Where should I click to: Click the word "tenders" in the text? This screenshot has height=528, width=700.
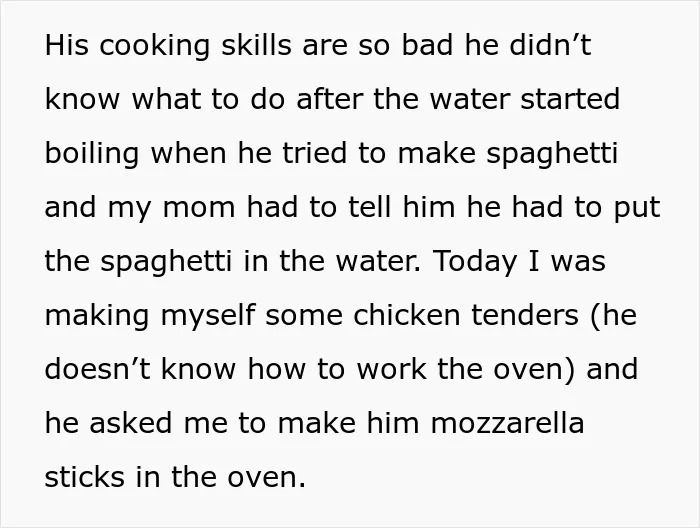tap(525, 315)
